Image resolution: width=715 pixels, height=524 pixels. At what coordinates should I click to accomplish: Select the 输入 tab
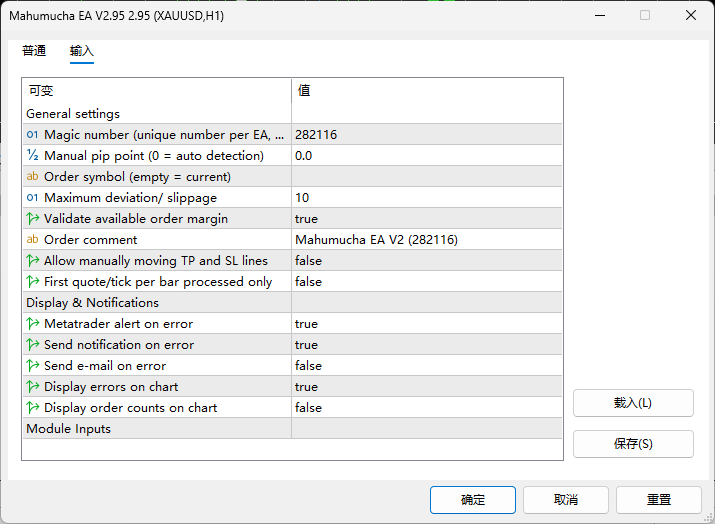pos(82,51)
